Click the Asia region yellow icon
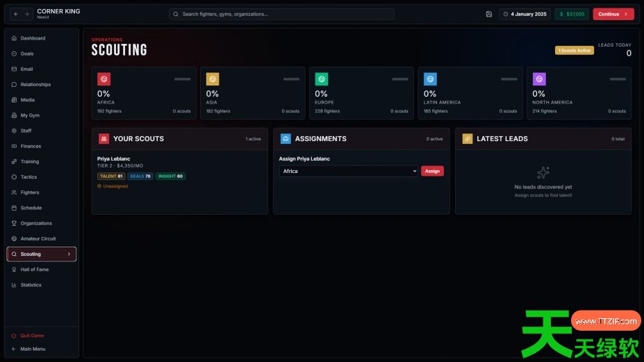 (x=213, y=79)
